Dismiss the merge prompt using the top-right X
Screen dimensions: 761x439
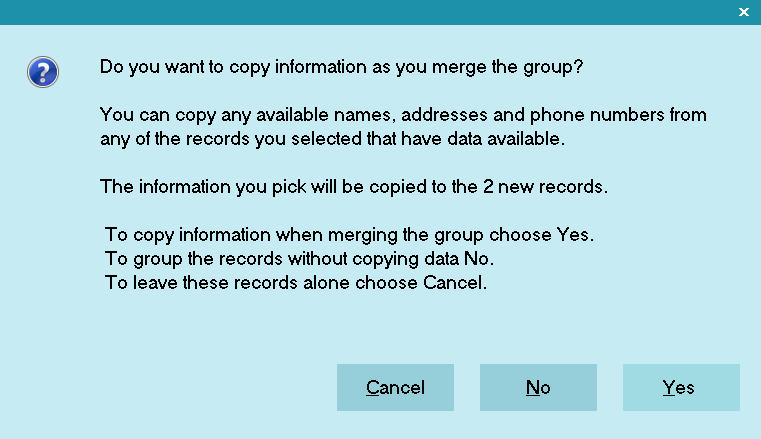(744, 12)
